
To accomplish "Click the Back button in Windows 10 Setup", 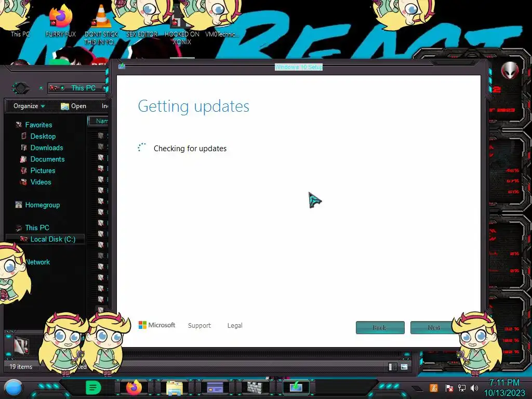I will [380, 327].
